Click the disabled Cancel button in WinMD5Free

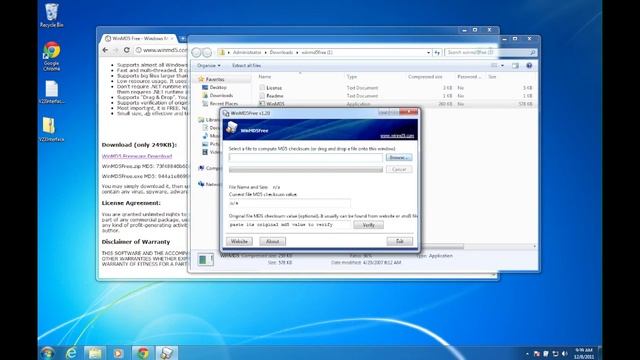click(399, 169)
